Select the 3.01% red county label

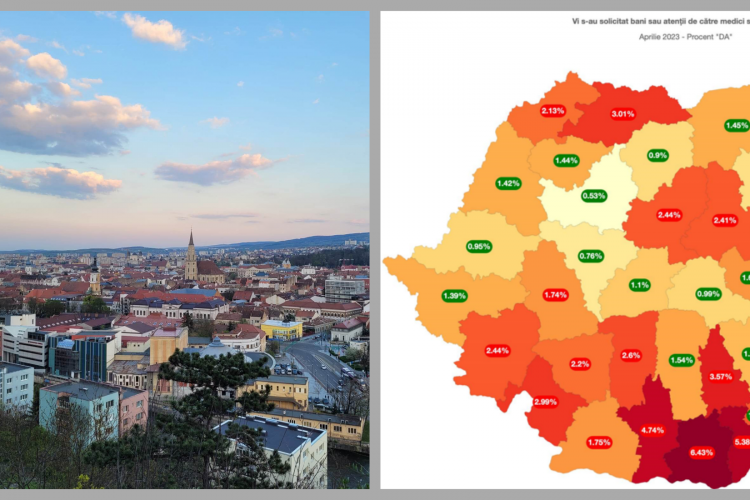click(623, 114)
